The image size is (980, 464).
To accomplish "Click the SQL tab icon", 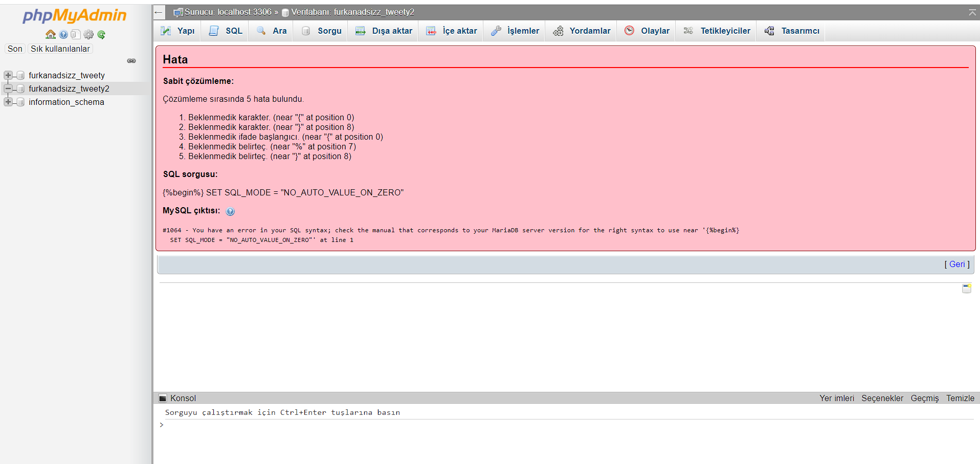I will tap(214, 31).
